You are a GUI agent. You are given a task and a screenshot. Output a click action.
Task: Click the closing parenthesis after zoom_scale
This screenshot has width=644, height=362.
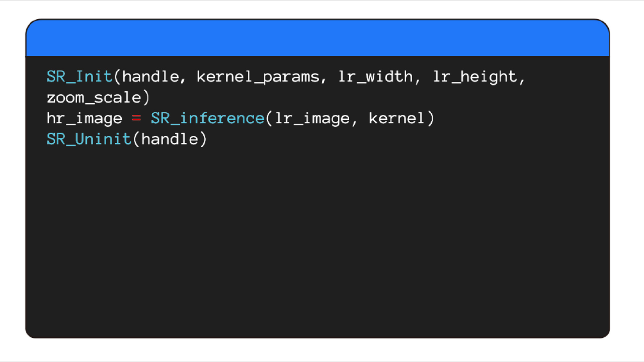tap(145, 98)
